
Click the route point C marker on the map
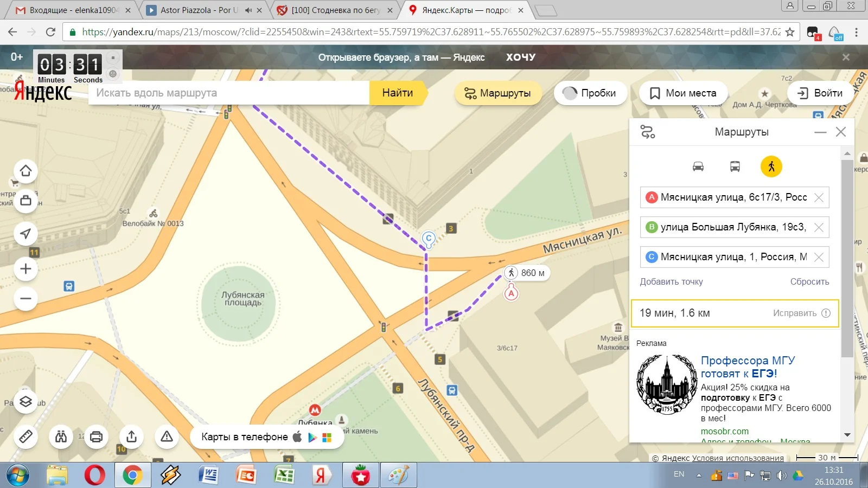click(x=429, y=239)
